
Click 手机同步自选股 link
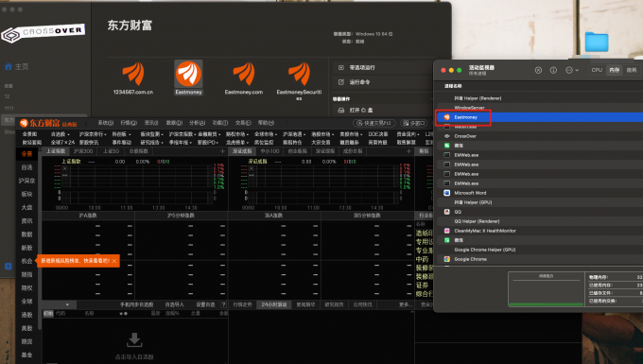[136, 304]
